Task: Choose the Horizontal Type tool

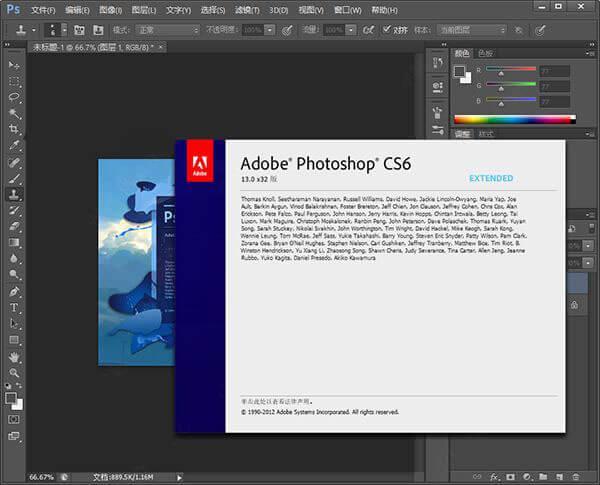Action: coord(14,307)
